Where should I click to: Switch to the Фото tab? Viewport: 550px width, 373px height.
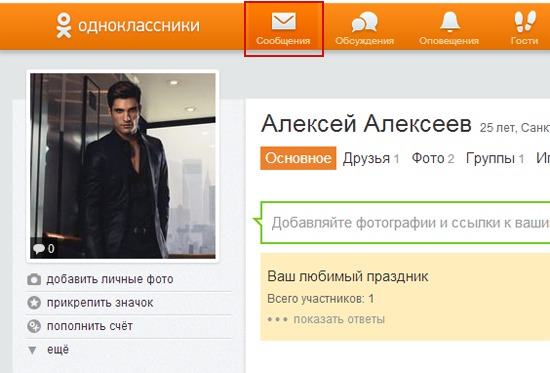click(433, 159)
